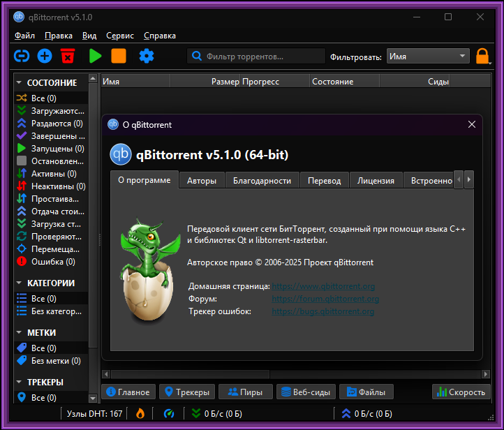The width and height of the screenshot is (504, 430).
Task: Click the add torrent file plus icon
Action: coord(45,57)
